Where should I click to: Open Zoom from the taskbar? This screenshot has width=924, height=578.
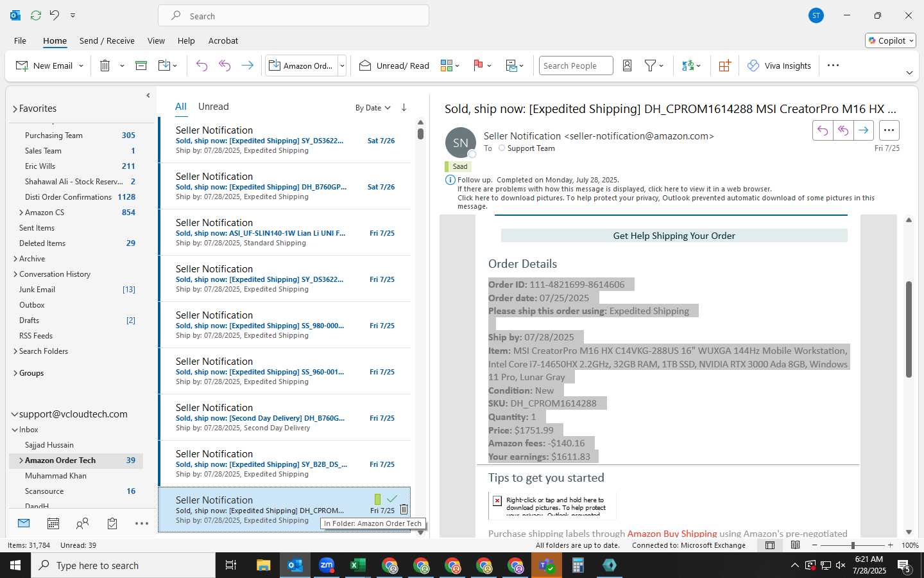point(327,565)
